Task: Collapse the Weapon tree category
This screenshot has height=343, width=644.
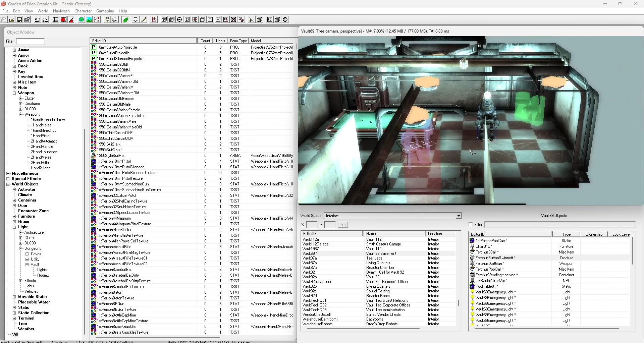Action: tap(14, 93)
